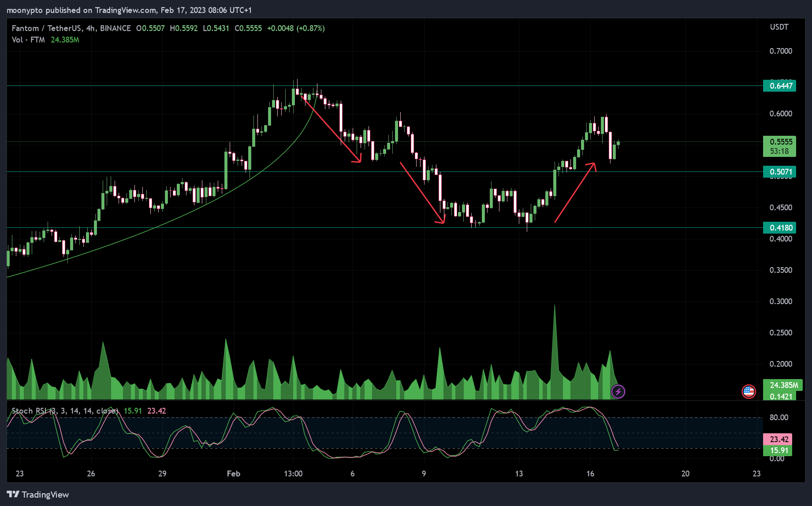Click the 80.00 Stoch RSI scale label
This screenshot has height=506, width=812.
click(x=779, y=417)
